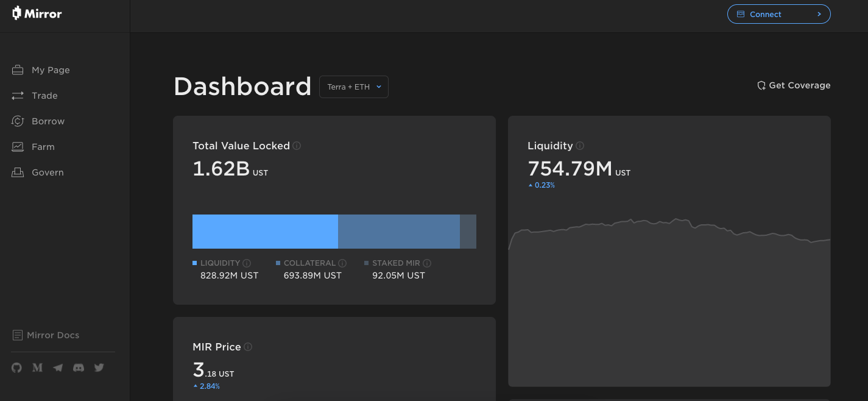Click the 693.89M UST collateral amount
Screen dimensions: 868x401
312,275
